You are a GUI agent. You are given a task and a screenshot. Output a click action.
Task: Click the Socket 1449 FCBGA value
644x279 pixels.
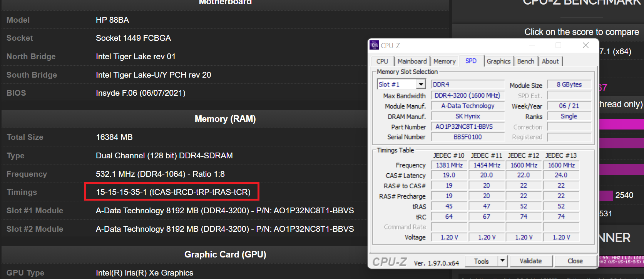[x=133, y=38]
